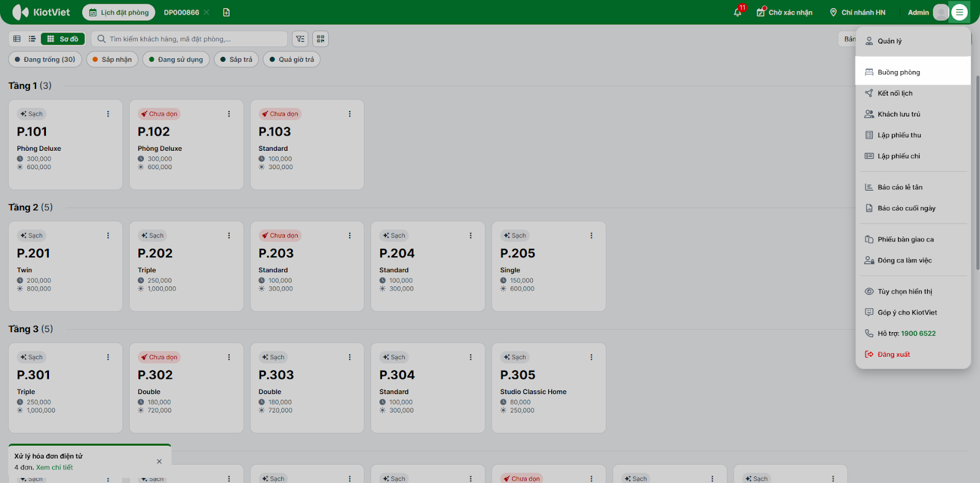
Task: Click Đăng xuất to log out
Action: point(893,354)
